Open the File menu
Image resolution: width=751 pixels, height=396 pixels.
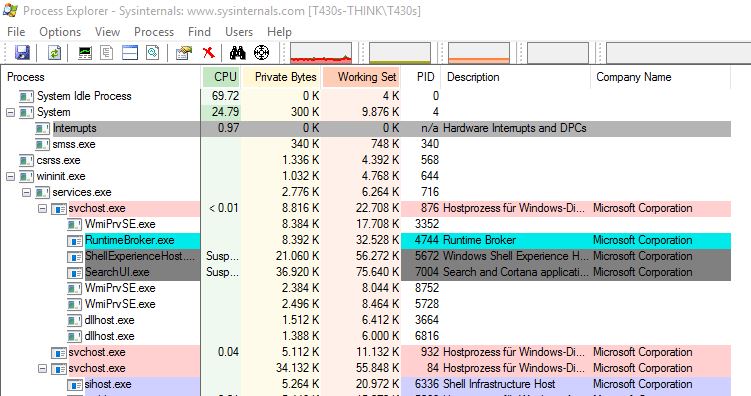tap(16, 32)
